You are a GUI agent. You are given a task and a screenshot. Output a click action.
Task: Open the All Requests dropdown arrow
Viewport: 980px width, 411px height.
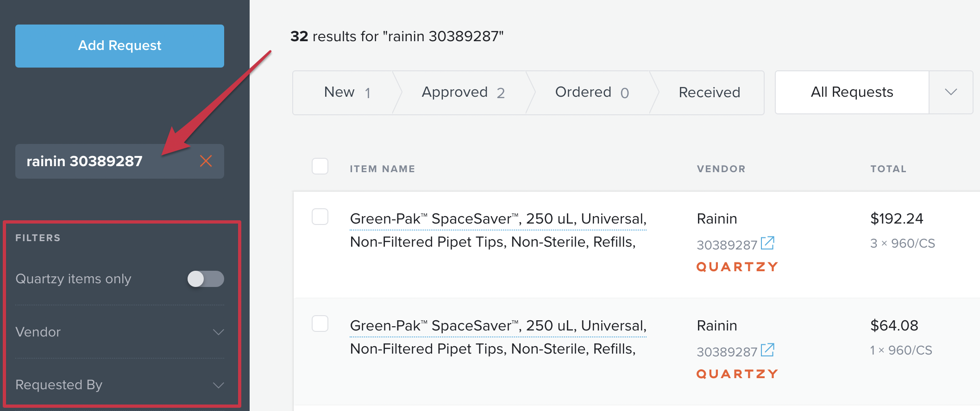pos(951,93)
